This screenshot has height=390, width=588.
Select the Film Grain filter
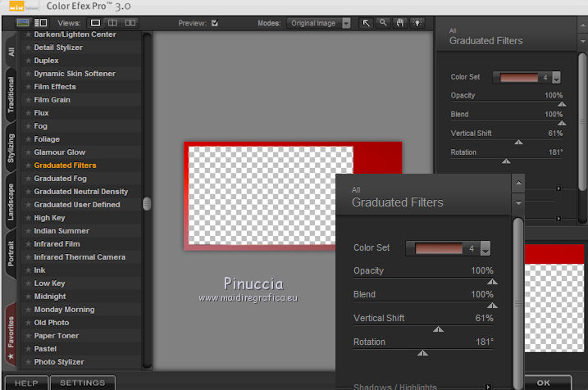tap(52, 100)
